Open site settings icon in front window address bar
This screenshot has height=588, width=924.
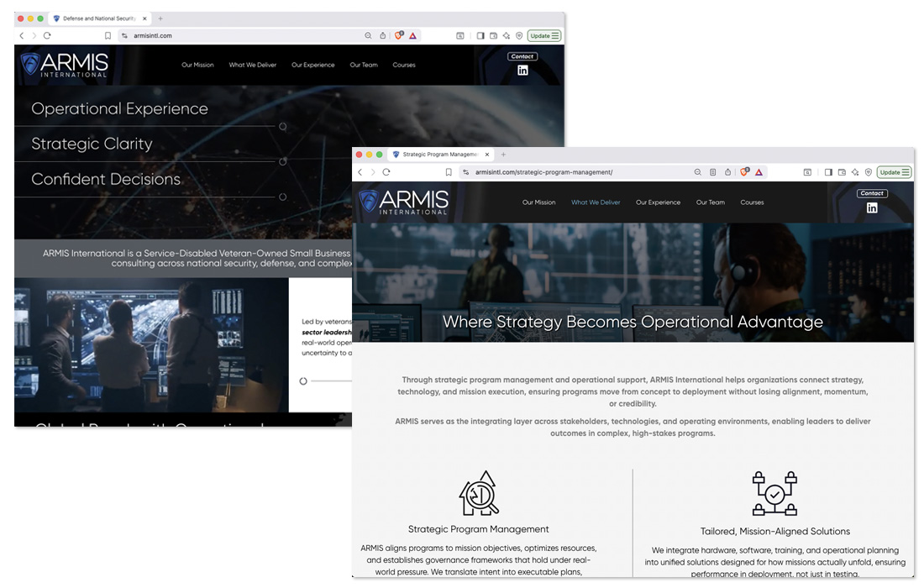tap(465, 172)
